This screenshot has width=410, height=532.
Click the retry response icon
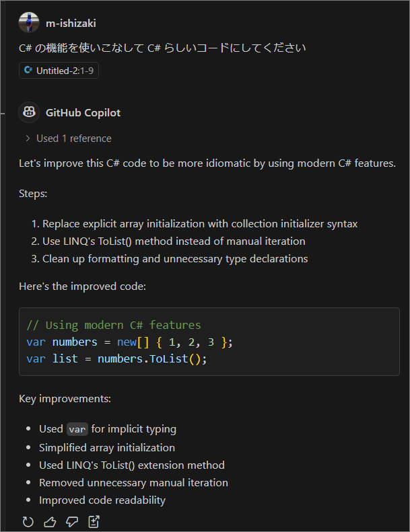tap(28, 521)
